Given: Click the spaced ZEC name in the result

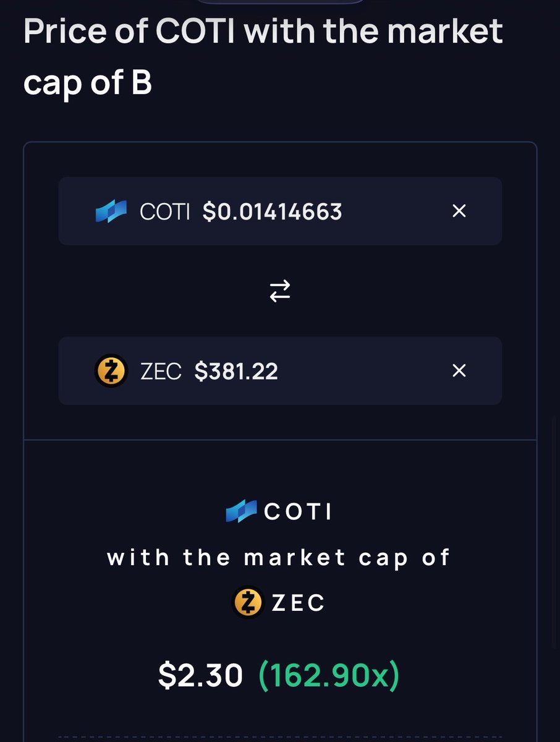Looking at the screenshot, I should click(x=299, y=602).
